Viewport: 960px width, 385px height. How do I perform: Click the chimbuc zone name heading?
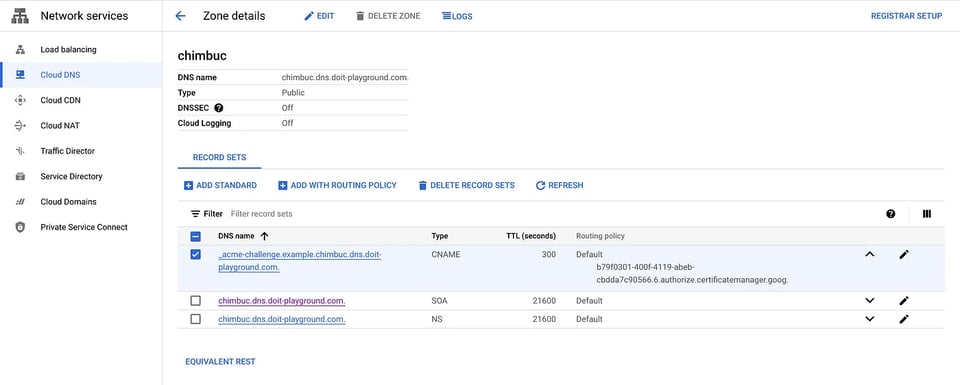pos(202,56)
